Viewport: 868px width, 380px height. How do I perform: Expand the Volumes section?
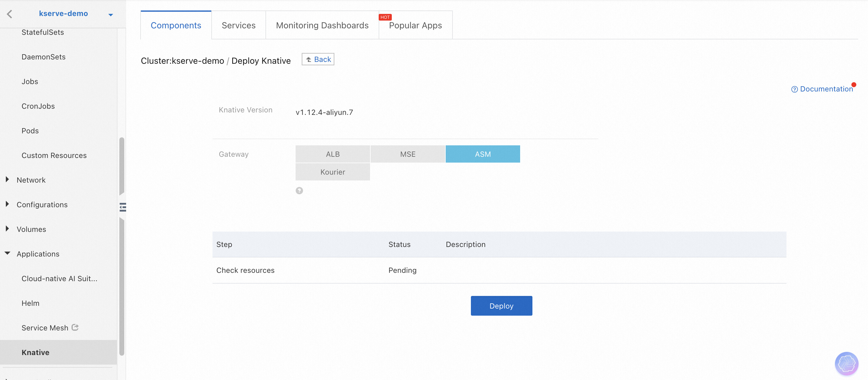(7, 229)
